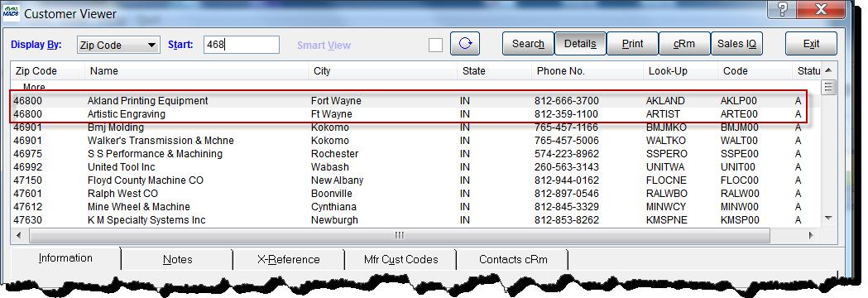Screen dimensions: 868x298
Task: Select the Mfr Cust Codes tab
Action: pyautogui.click(x=400, y=259)
